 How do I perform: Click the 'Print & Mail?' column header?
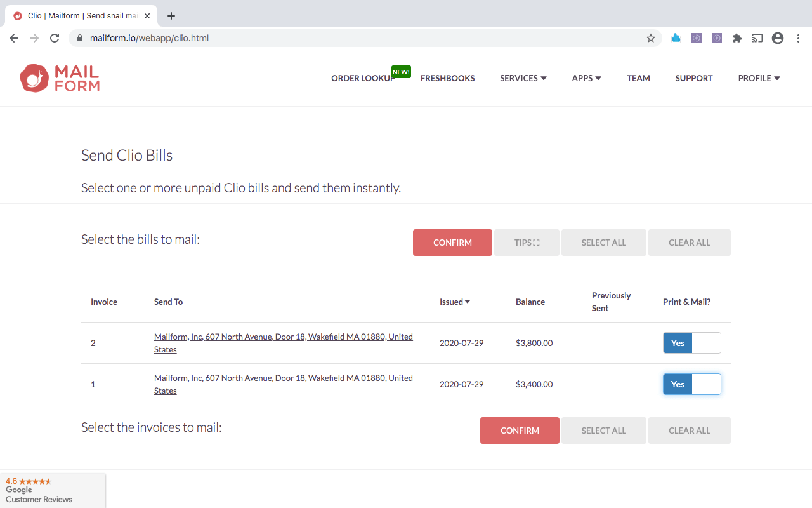click(x=687, y=302)
